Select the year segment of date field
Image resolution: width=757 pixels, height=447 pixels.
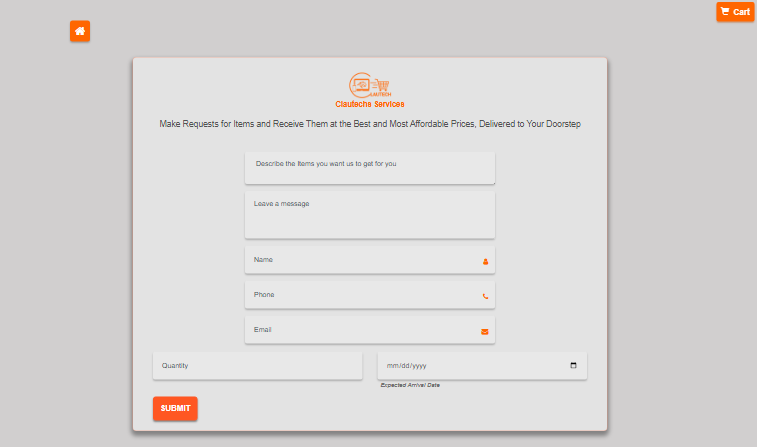pos(418,366)
